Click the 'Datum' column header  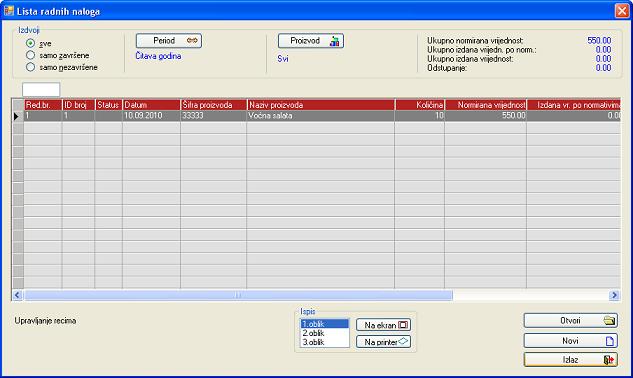pyautogui.click(x=151, y=105)
